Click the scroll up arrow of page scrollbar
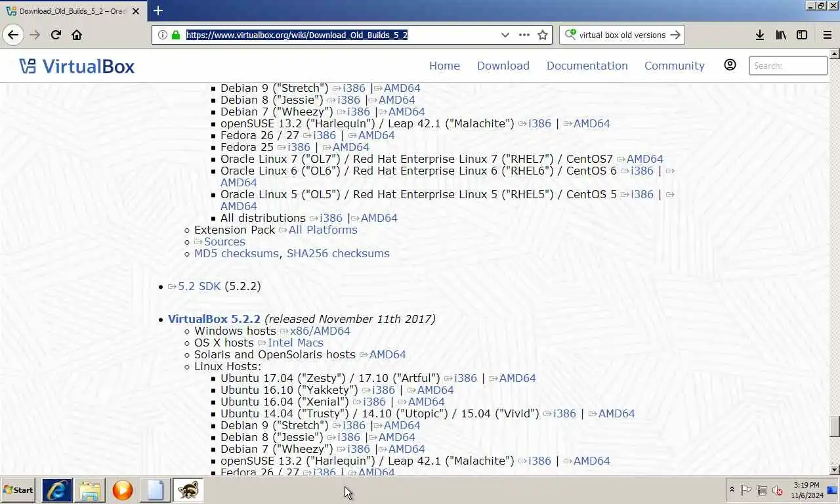This screenshot has height=504, width=840. 835,53
